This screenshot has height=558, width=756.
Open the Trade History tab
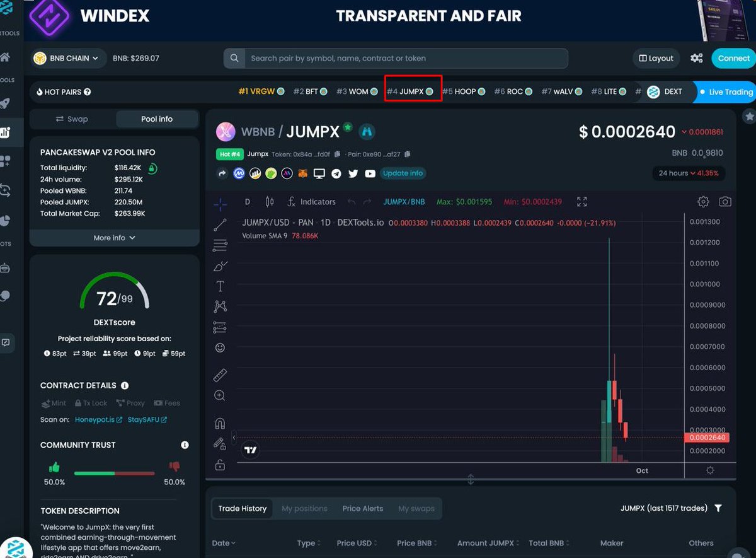(x=243, y=508)
